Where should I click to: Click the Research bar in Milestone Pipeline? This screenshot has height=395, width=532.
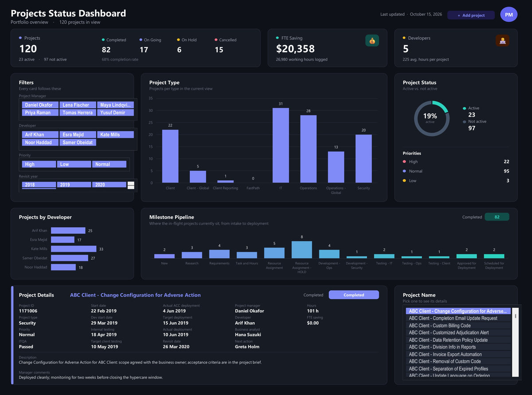(192, 255)
